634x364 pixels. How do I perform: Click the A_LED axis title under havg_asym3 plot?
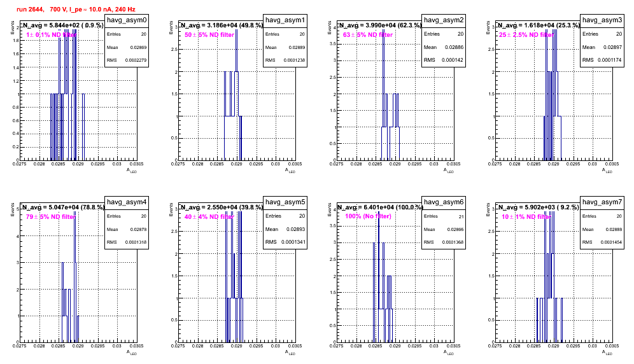tap(607, 171)
